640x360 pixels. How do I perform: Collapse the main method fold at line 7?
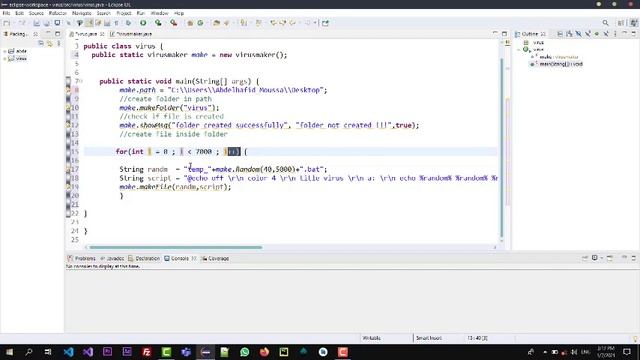(81, 81)
